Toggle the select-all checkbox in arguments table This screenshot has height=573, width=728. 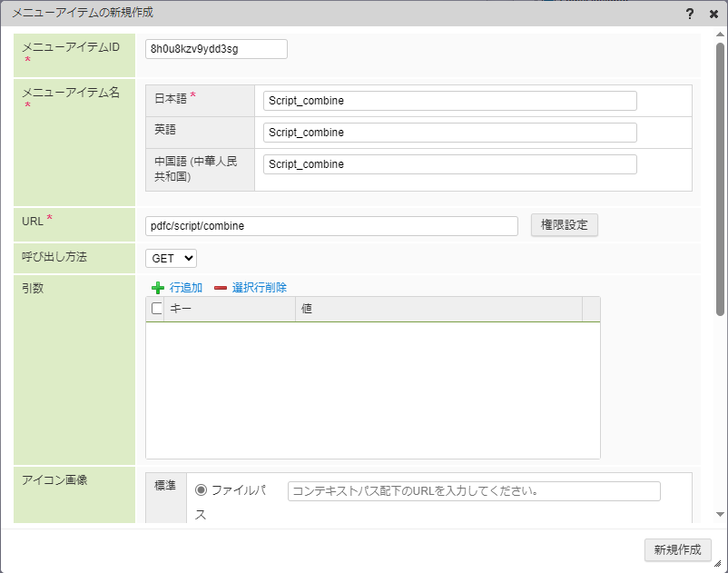[157, 309]
